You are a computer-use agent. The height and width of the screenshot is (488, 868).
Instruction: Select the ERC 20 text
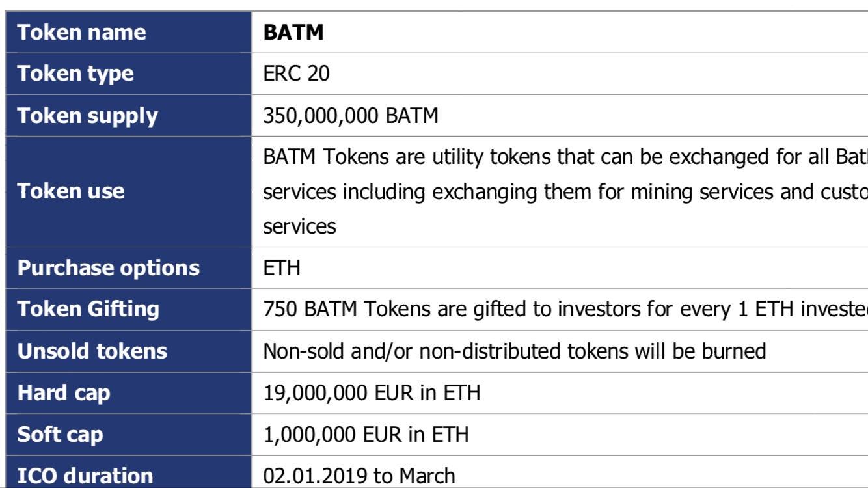(296, 74)
